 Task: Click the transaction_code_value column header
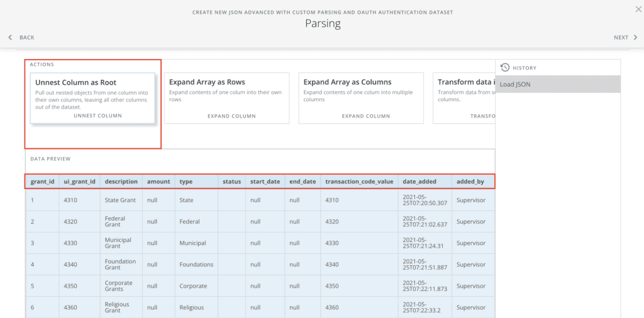click(359, 182)
